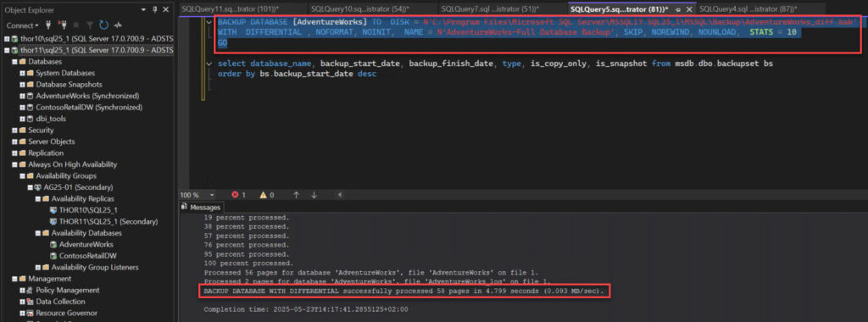Click the horizontal scrollbar left arrow in editor
The image size is (868, 322).
coord(340,195)
